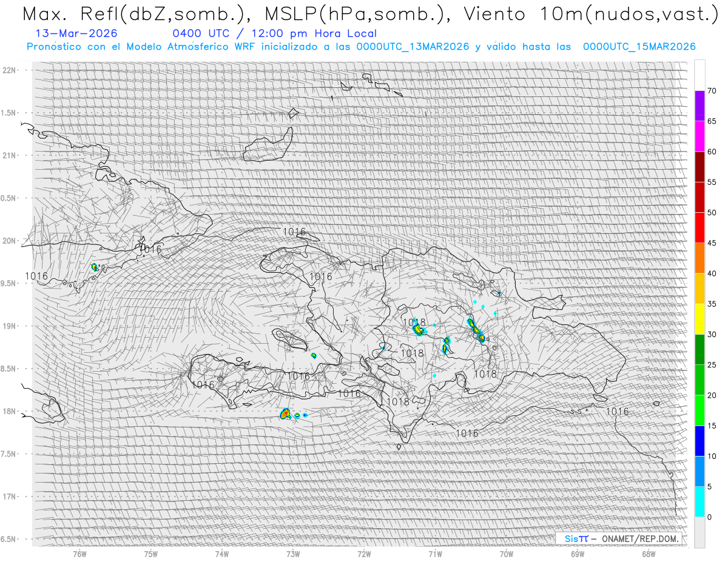Select the date text '13-Mar-2026'

click(77, 33)
